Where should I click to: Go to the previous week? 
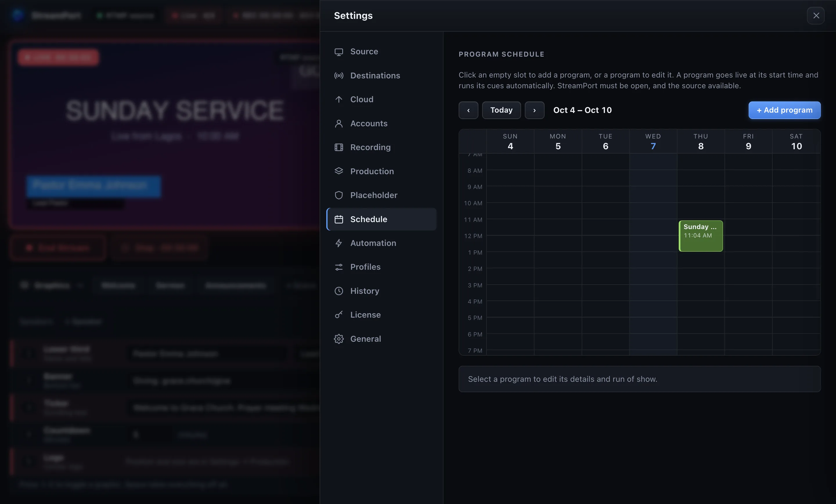tap(468, 110)
